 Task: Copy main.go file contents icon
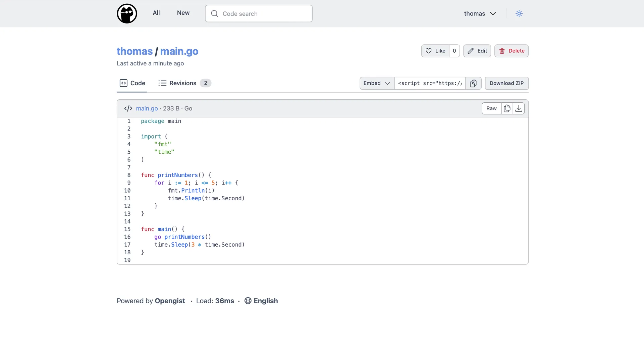coord(507,108)
